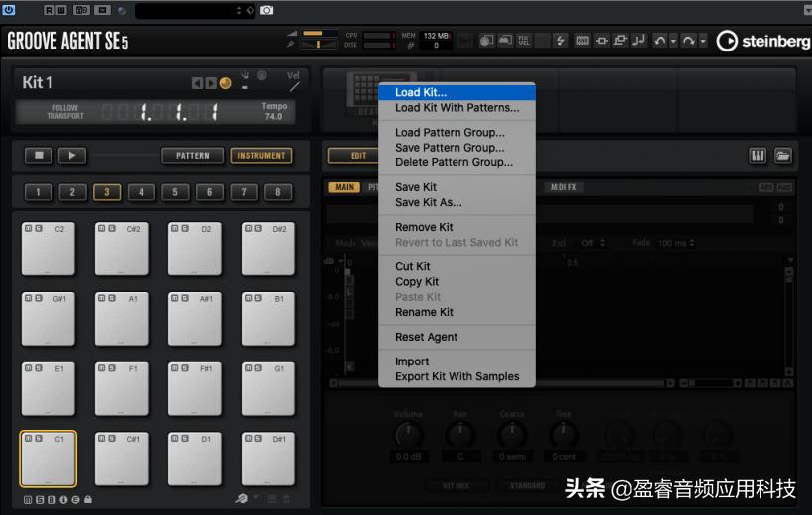Click the camera snapshot icon
The width and height of the screenshot is (812, 515).
coord(266,10)
